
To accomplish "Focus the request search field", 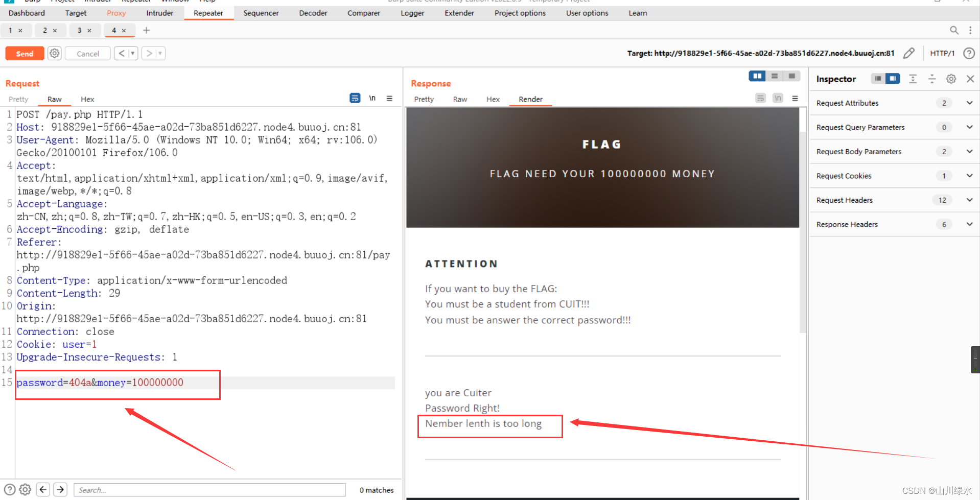I will tap(210, 490).
